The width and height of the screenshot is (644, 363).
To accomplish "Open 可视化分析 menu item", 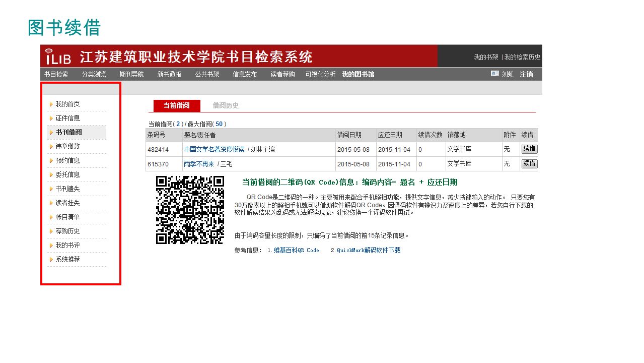I will [x=320, y=74].
